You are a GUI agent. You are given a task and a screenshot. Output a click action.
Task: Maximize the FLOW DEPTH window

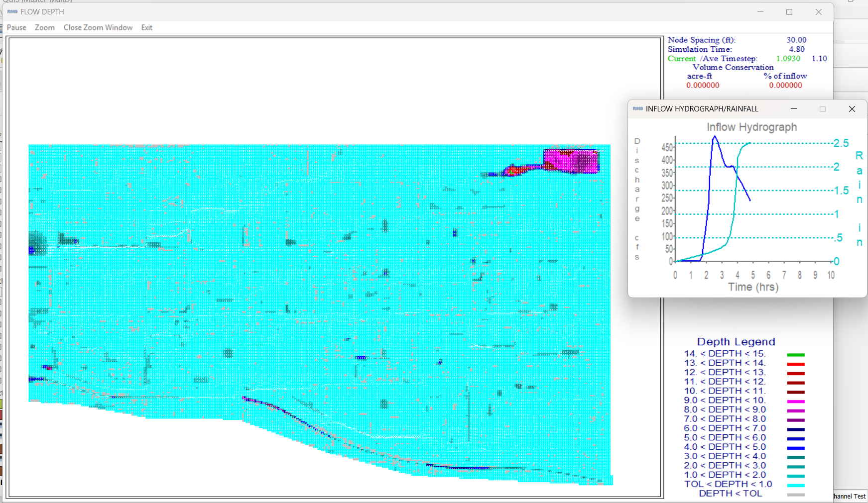(789, 12)
